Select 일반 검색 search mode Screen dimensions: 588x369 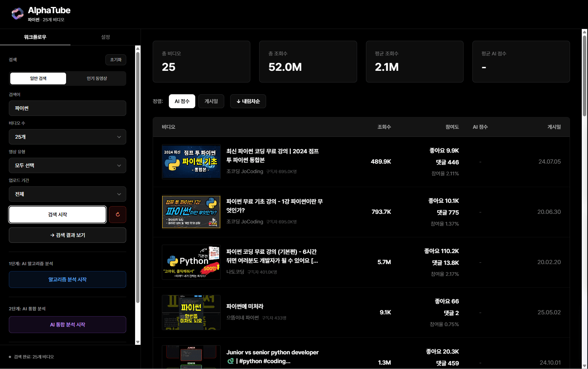(x=38, y=78)
